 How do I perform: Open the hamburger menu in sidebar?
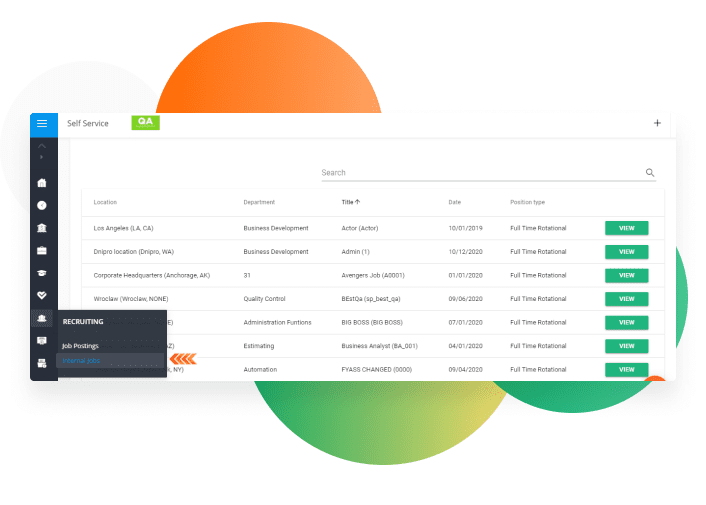pos(42,124)
